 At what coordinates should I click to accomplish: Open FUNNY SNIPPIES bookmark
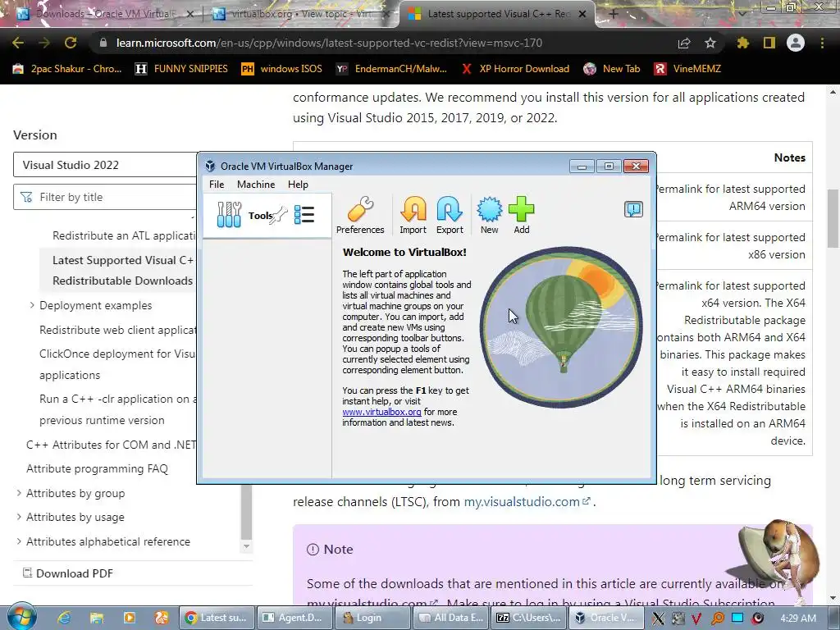pyautogui.click(x=181, y=69)
